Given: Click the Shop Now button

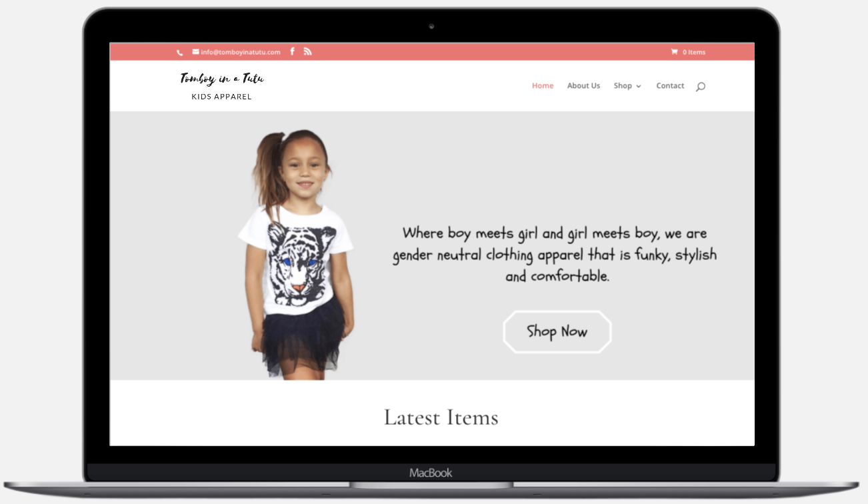Looking at the screenshot, I should [x=557, y=331].
